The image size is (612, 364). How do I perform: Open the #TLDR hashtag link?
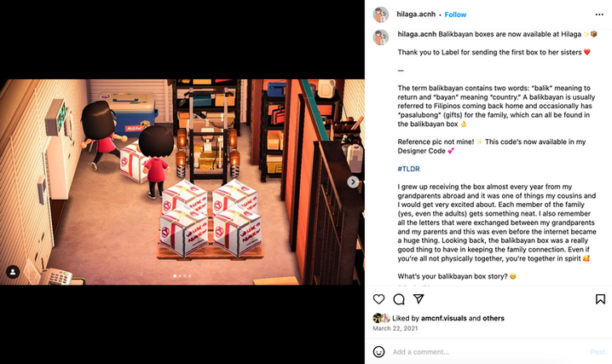[408, 169]
